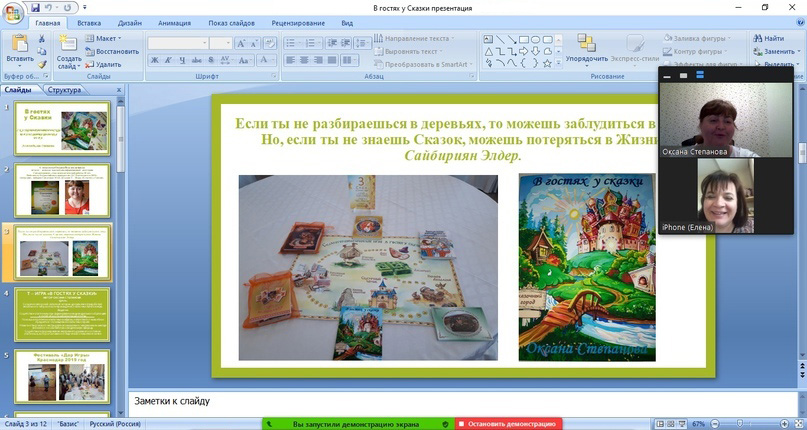The height and width of the screenshot is (430, 807).
Task: Click the Stop sharing (Остановить демонстрацию) button
Action: pos(508,424)
